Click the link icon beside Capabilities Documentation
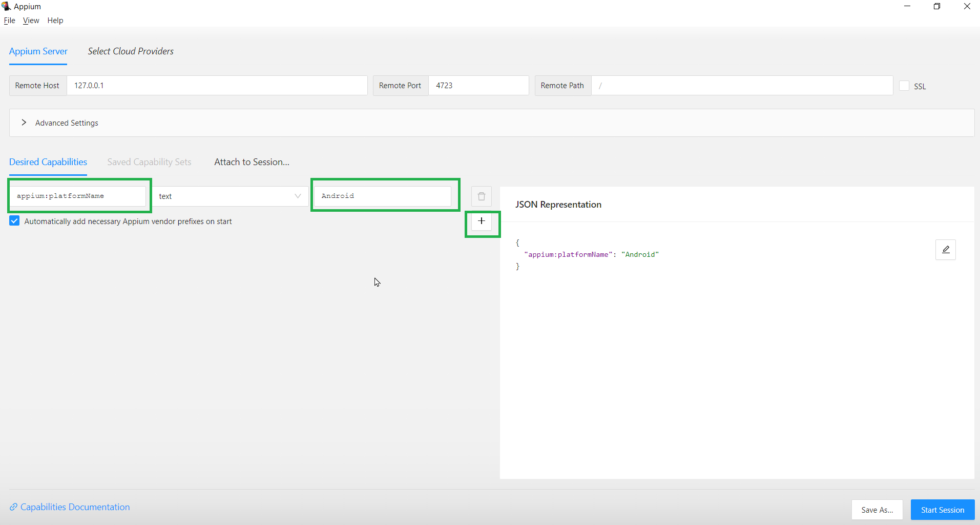 pyautogui.click(x=13, y=507)
